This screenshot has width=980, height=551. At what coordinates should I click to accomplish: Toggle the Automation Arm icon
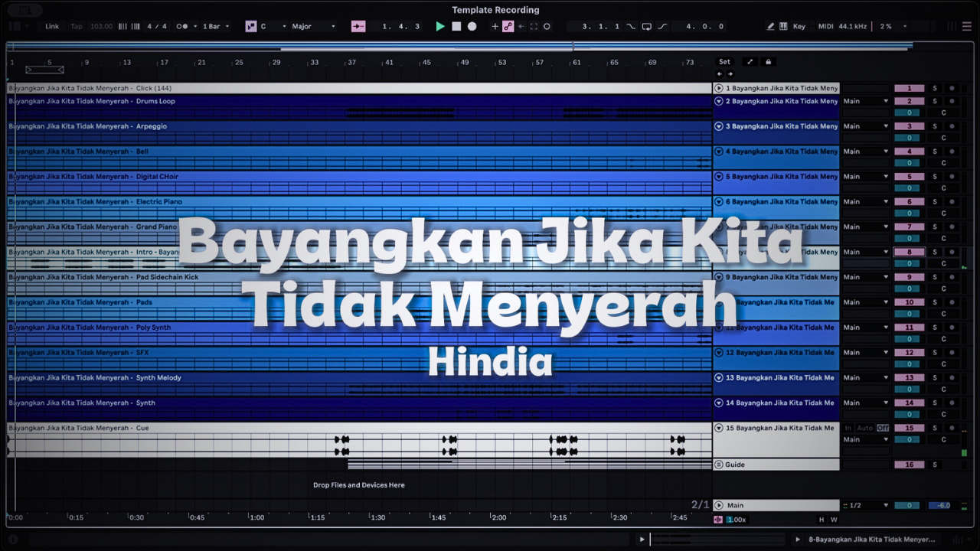click(x=508, y=26)
